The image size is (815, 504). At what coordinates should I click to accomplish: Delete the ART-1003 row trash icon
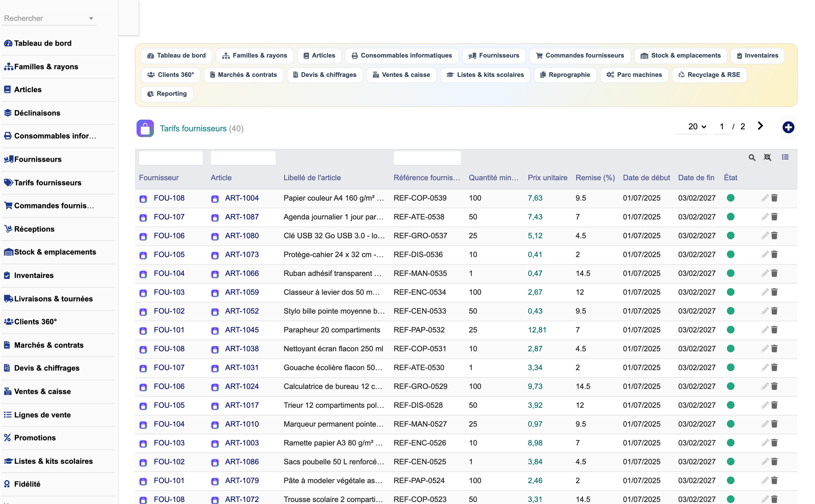click(774, 443)
